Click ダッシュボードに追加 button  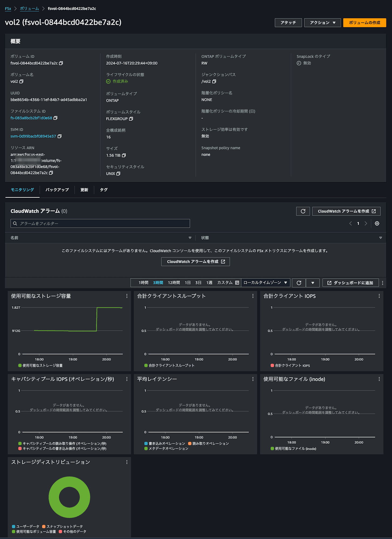tap(350, 283)
